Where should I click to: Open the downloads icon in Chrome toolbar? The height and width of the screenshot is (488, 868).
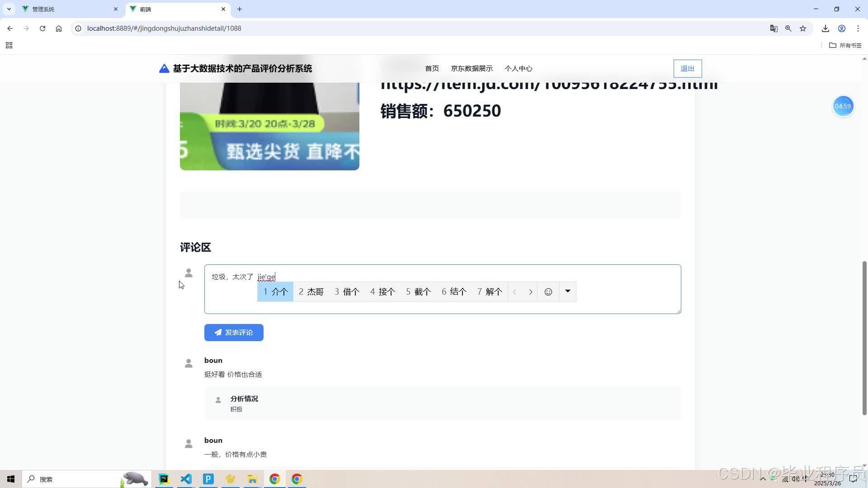(x=826, y=28)
